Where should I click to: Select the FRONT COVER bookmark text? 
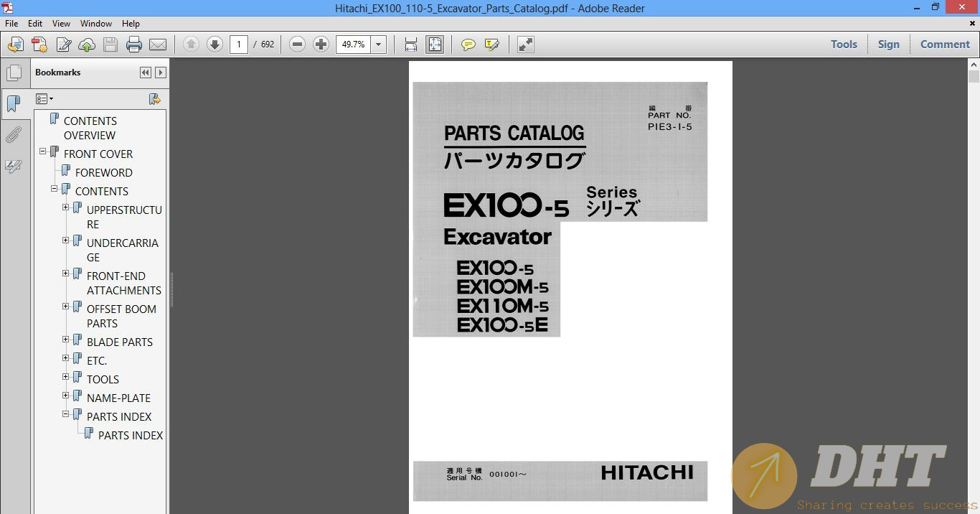98,154
